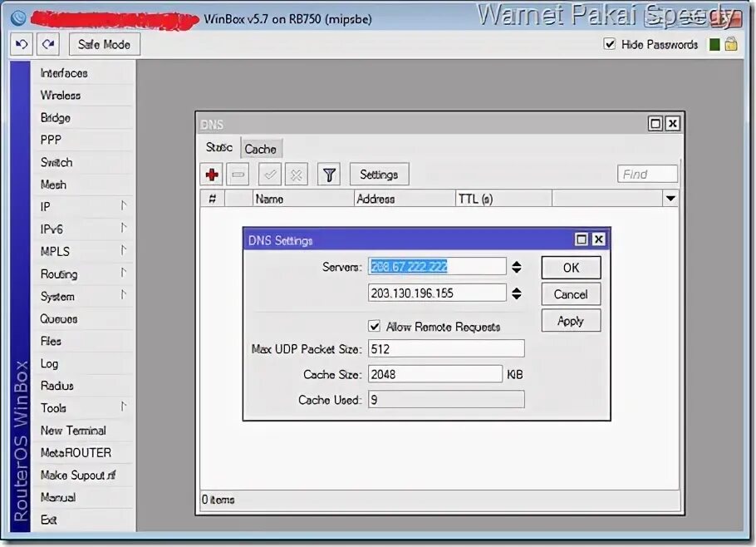Image resolution: width=756 pixels, height=547 pixels.
Task: Click the red plus Add icon
Action: 212,175
